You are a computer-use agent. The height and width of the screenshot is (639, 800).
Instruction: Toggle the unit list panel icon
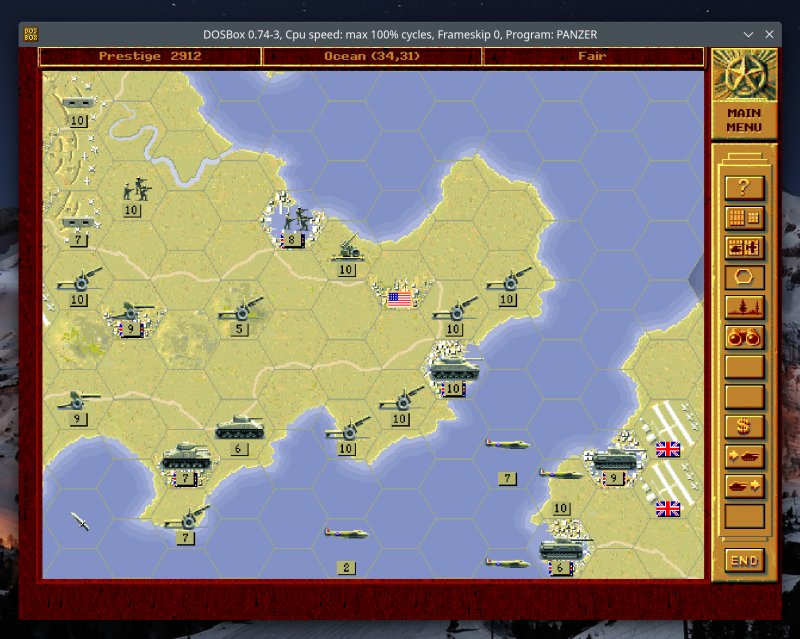[744, 247]
